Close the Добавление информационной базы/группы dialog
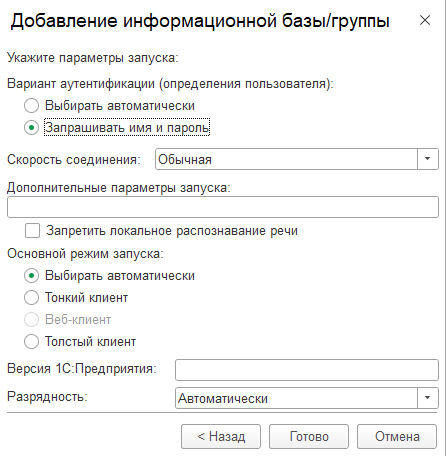Image resolution: width=446 pixels, height=456 pixels. 425,20
